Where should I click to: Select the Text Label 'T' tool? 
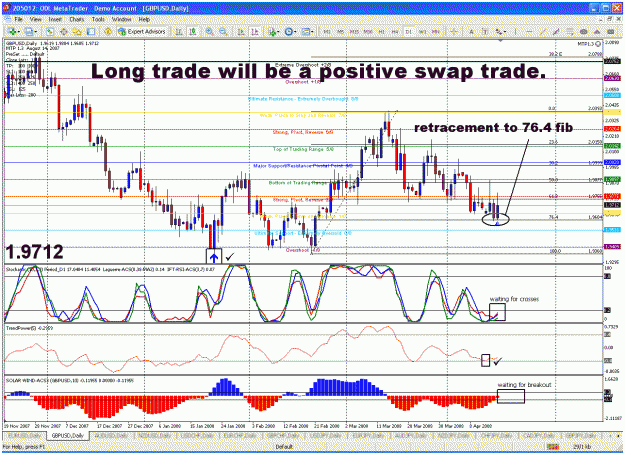[x=485, y=32]
